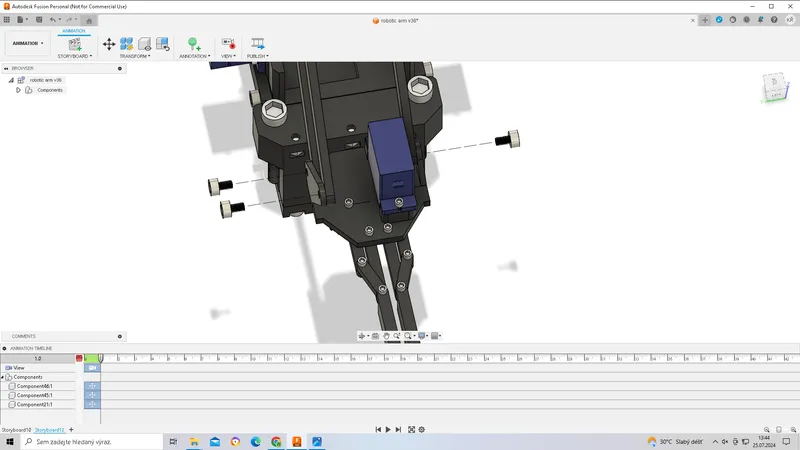The height and width of the screenshot is (450, 800).
Task: Click the Auto Explode components icon
Action: 126,44
